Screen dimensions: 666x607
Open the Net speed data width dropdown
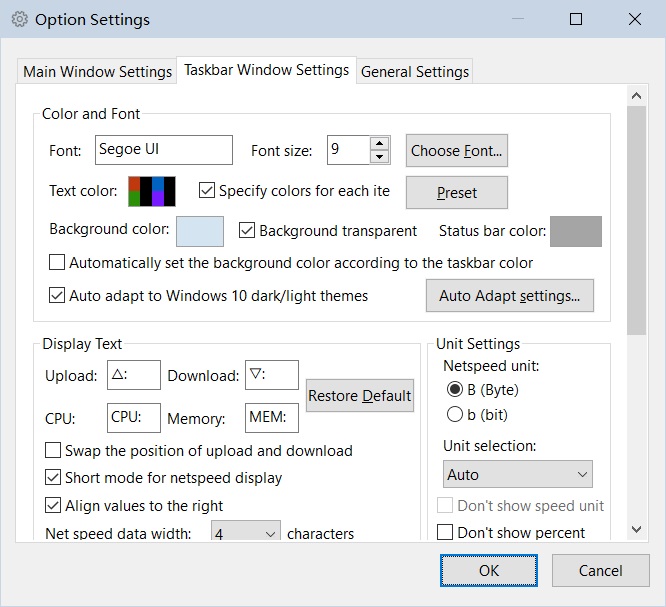tap(246, 534)
